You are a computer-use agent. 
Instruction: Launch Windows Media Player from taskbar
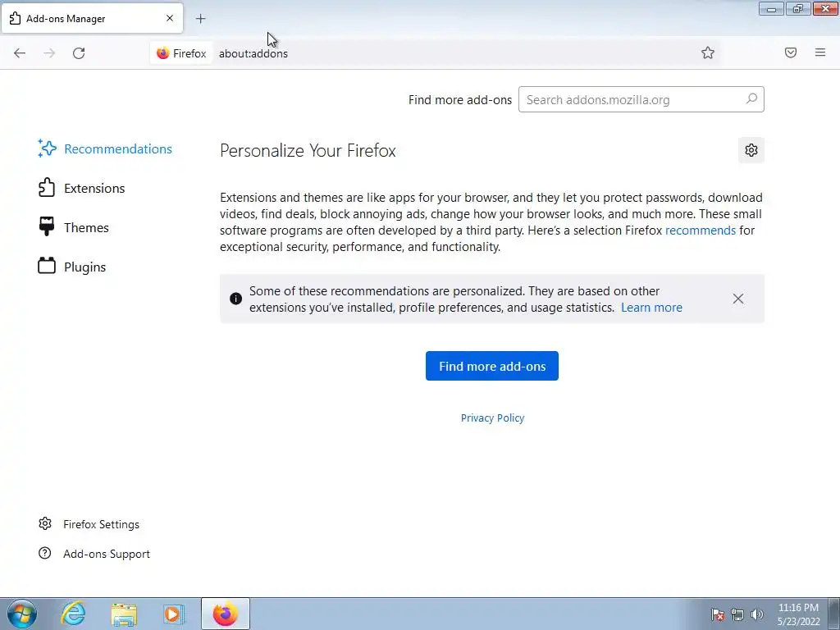(174, 614)
